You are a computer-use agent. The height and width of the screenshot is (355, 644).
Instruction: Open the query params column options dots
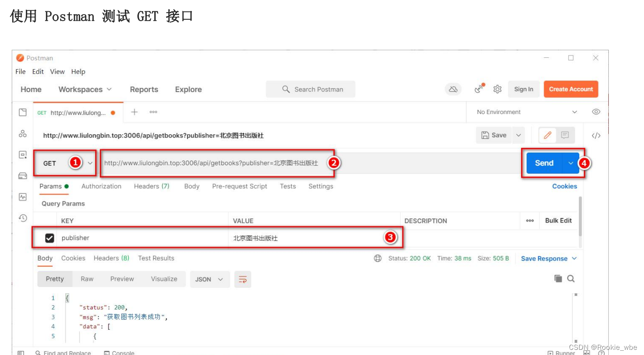tap(530, 221)
